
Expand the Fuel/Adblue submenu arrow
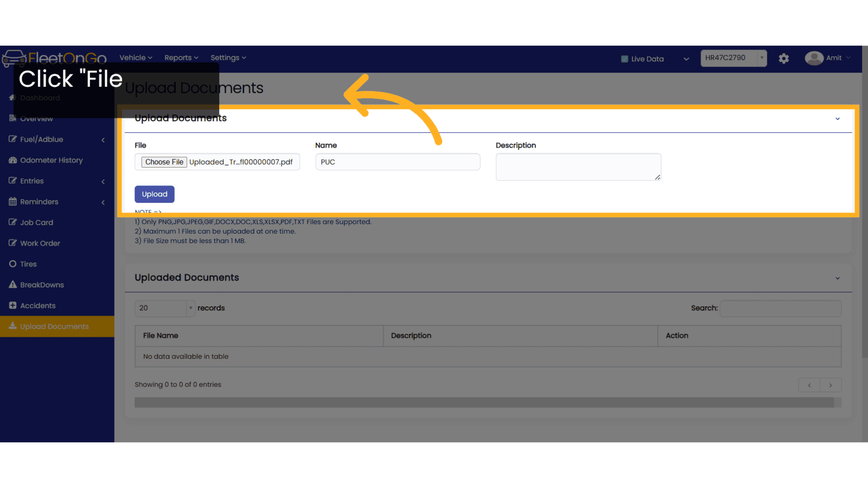click(x=103, y=140)
